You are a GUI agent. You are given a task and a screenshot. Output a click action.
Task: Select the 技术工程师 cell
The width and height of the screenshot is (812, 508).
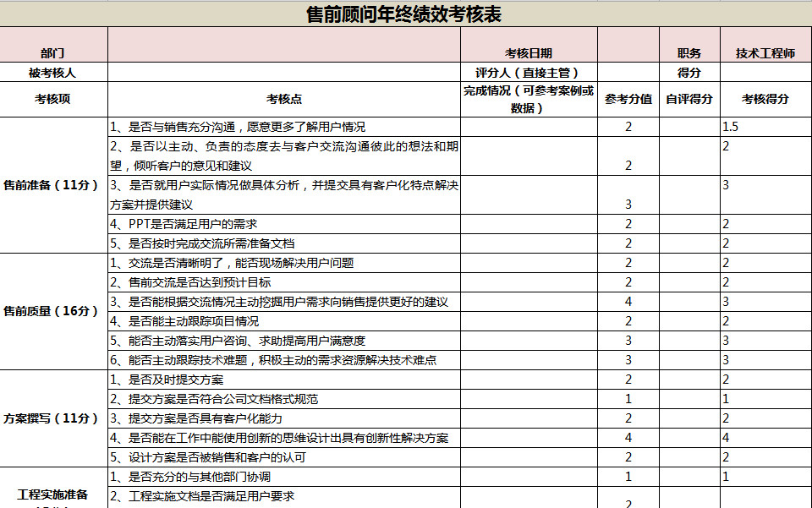765,49
